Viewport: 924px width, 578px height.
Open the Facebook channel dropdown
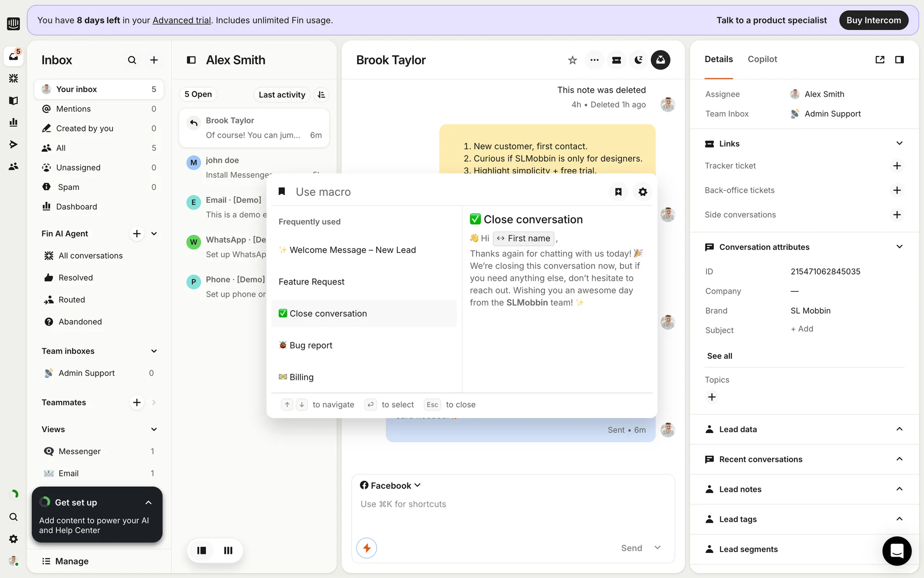[x=390, y=486]
